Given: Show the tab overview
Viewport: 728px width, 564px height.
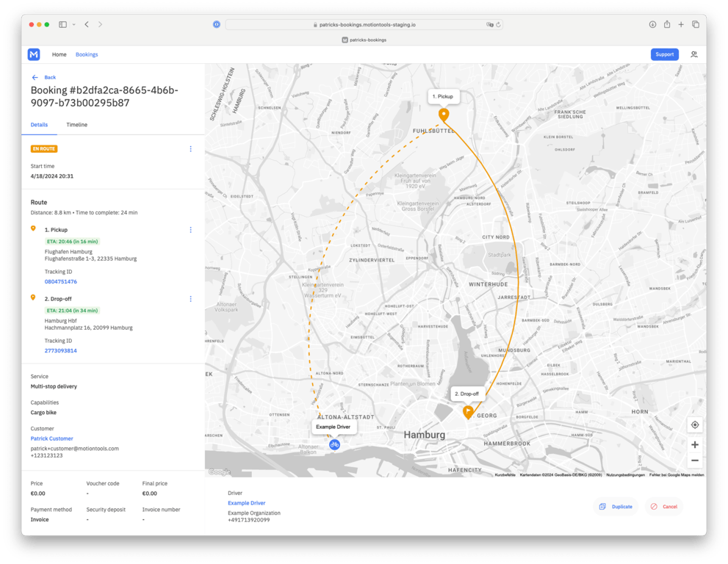Looking at the screenshot, I should click(696, 25).
